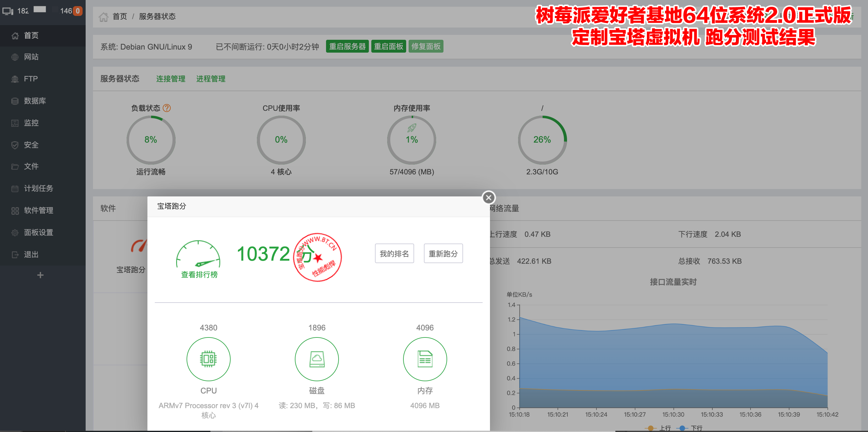This screenshot has height=432, width=868.
Task: Click 重新跑分 to rerun the benchmark
Action: [443, 253]
